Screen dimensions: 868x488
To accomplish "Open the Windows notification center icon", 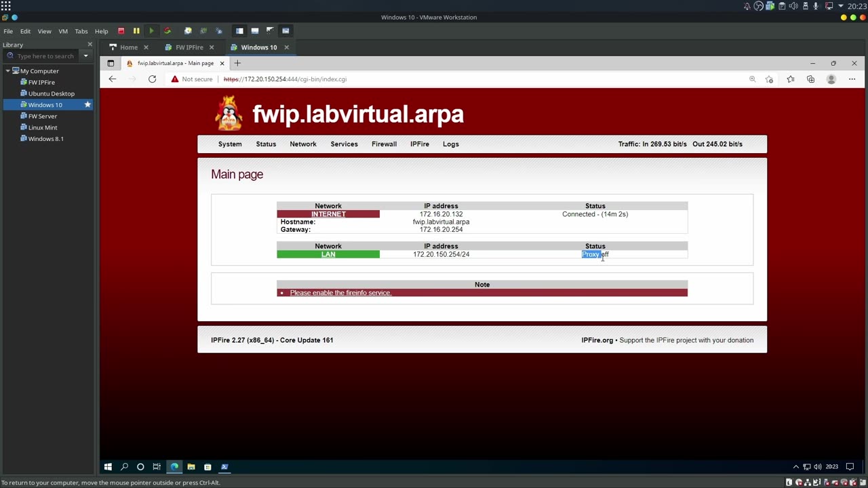I will click(x=850, y=466).
